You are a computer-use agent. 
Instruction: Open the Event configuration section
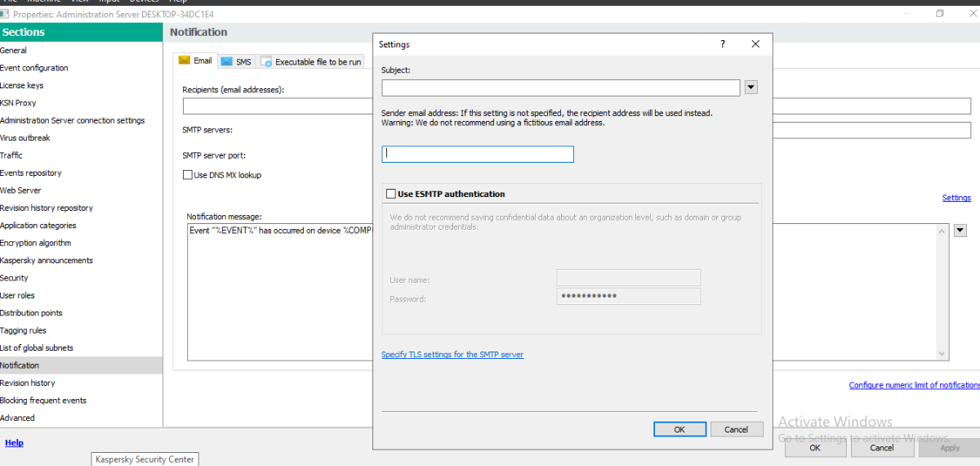click(34, 68)
